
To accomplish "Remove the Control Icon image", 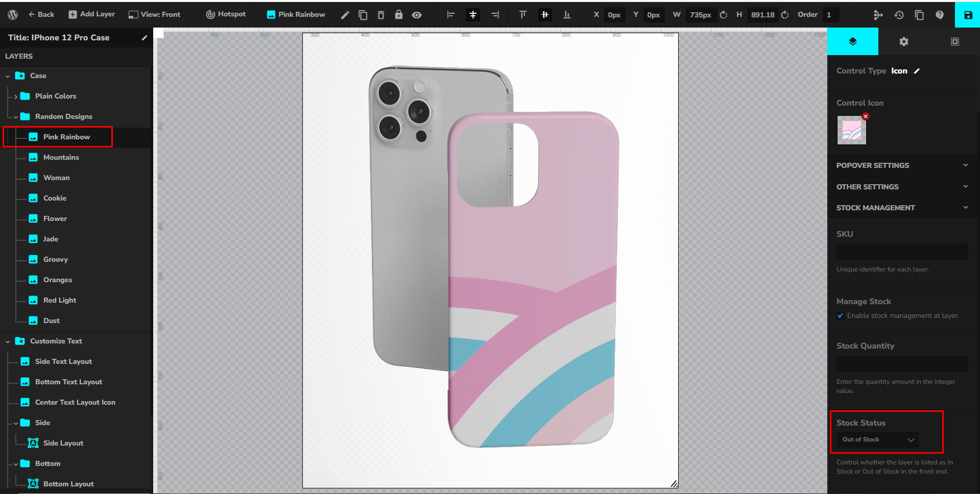I will pyautogui.click(x=866, y=116).
